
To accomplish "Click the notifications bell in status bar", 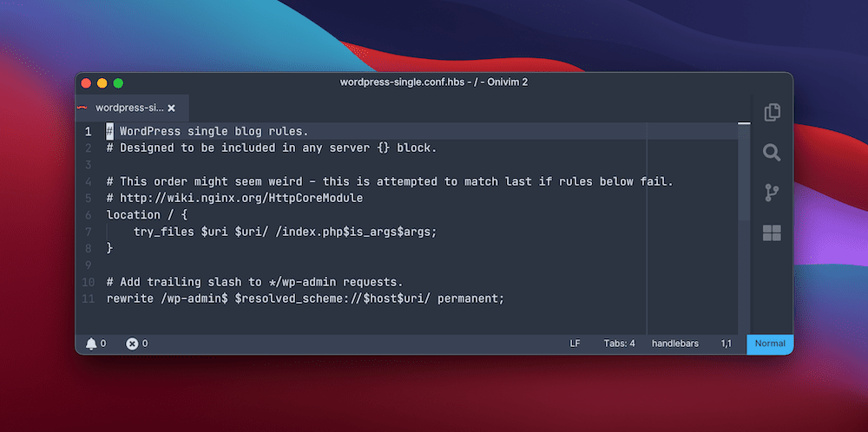I will [91, 344].
